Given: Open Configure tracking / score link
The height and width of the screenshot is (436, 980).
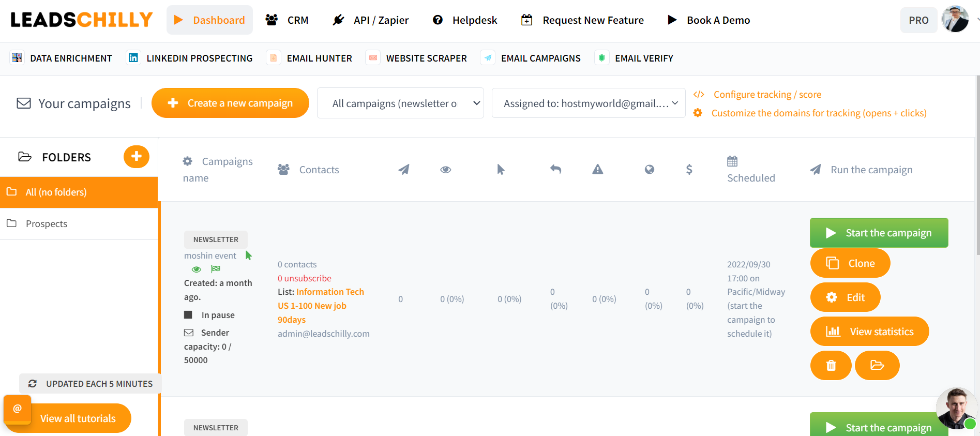Looking at the screenshot, I should click(x=767, y=94).
